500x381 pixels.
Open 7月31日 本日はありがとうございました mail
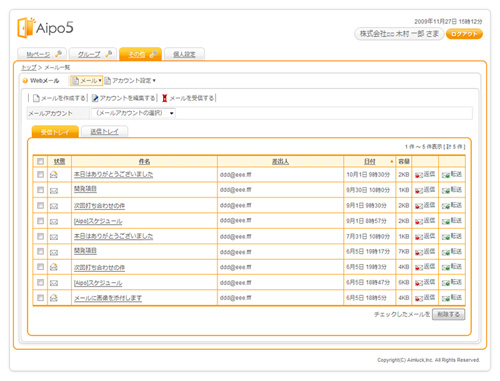point(113,236)
